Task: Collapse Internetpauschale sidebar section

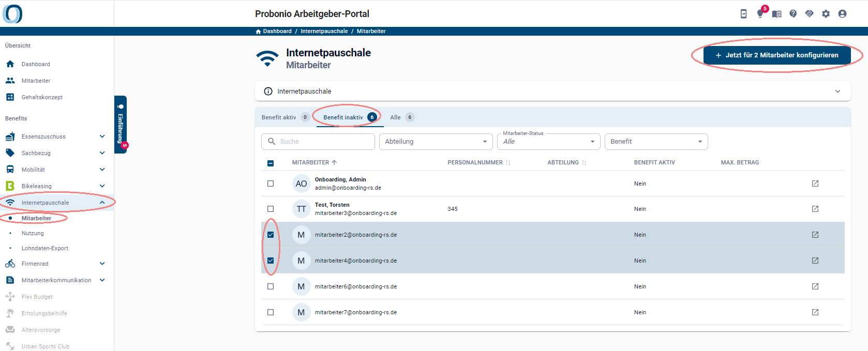Action: click(x=102, y=203)
